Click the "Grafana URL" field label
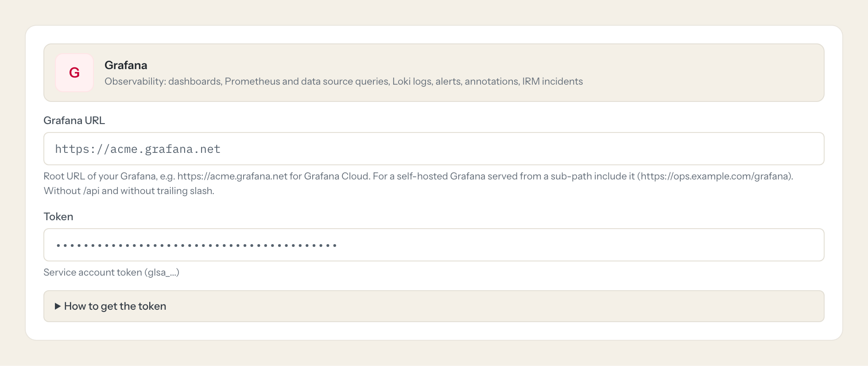Screen dimensions: 868x366 (74, 121)
